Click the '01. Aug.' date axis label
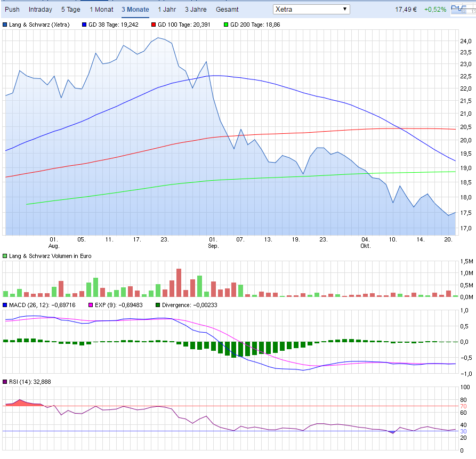Viewport: 476px width, 459px height. 54,243
